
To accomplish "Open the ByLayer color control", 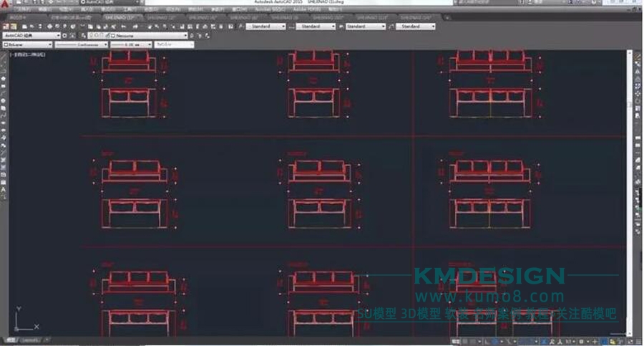I will click(x=29, y=44).
